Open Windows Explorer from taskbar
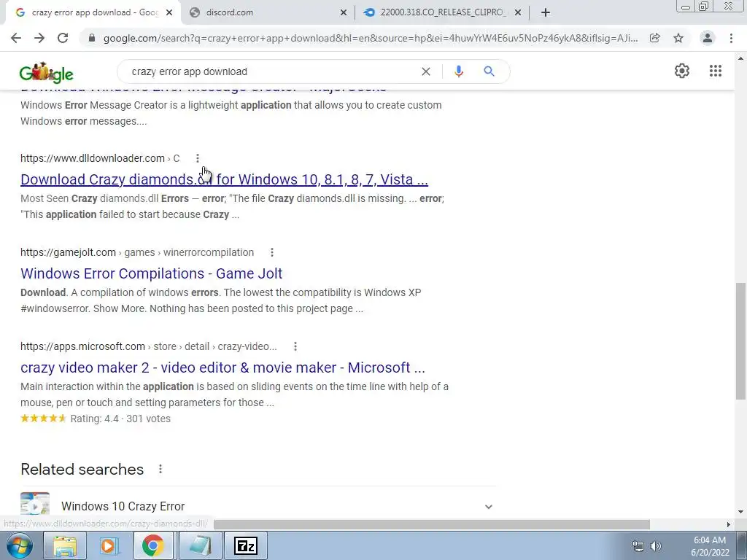The height and width of the screenshot is (560, 747). click(x=65, y=545)
